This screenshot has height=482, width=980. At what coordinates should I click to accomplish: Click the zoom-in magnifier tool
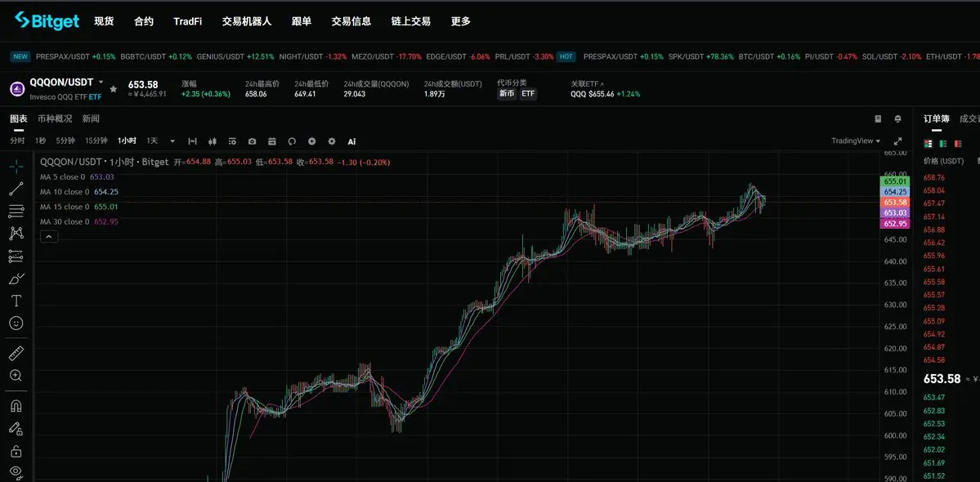pos(16,375)
